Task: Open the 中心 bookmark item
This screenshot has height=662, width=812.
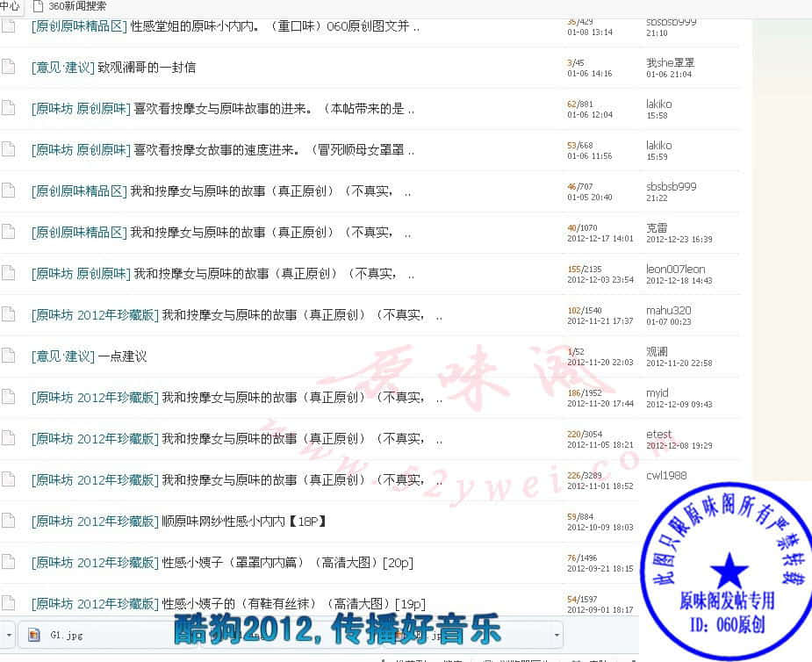Action: click(10, 6)
